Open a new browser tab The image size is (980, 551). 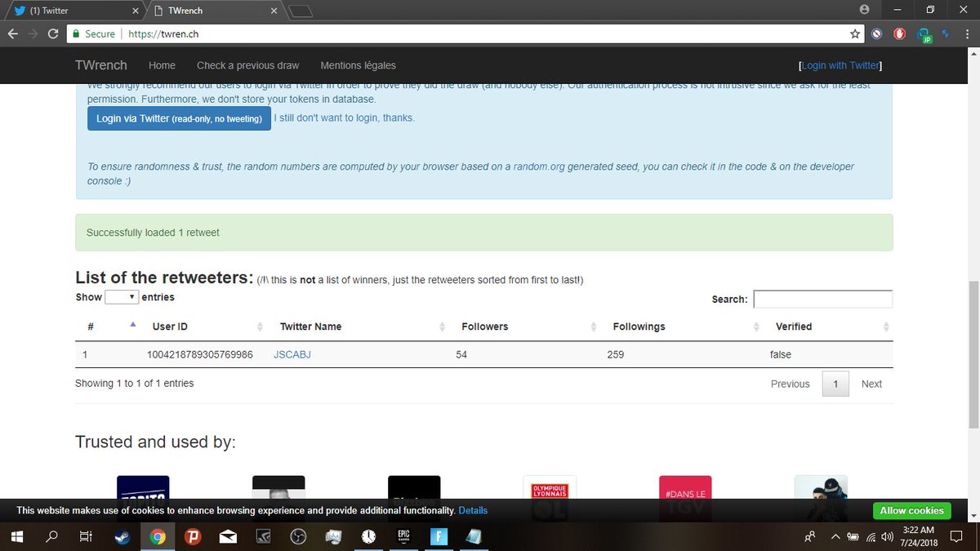(301, 11)
